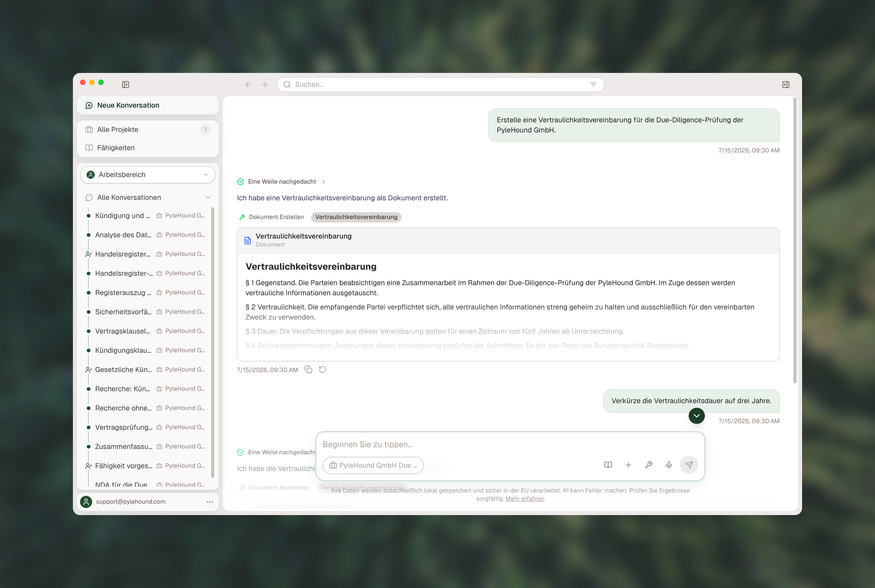Open the tools wrench icon in composer
The width and height of the screenshot is (875, 588).
[x=649, y=465]
